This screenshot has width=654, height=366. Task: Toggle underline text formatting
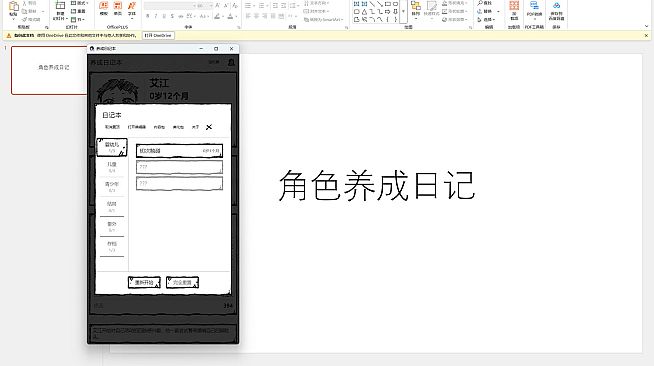pyautogui.click(x=164, y=16)
